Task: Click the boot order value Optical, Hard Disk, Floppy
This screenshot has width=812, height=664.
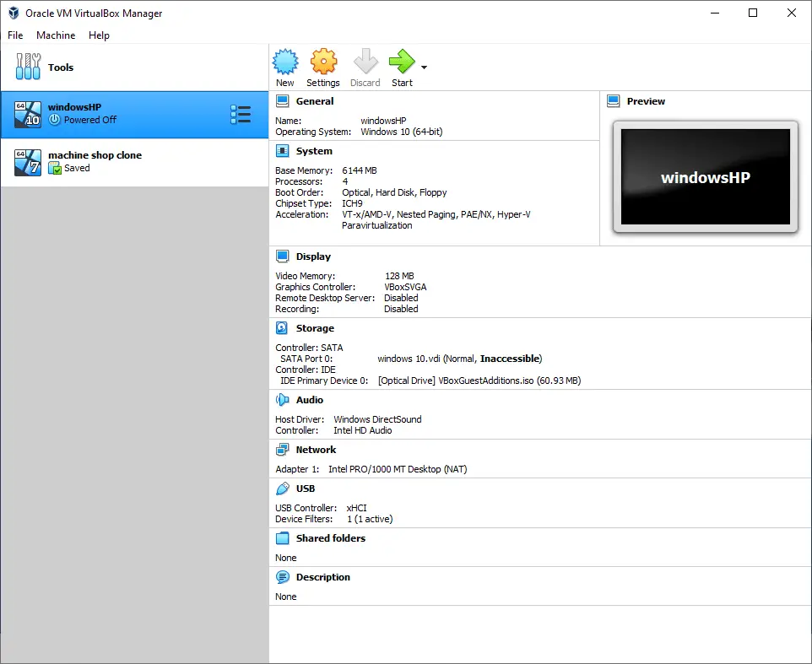Action: [394, 192]
